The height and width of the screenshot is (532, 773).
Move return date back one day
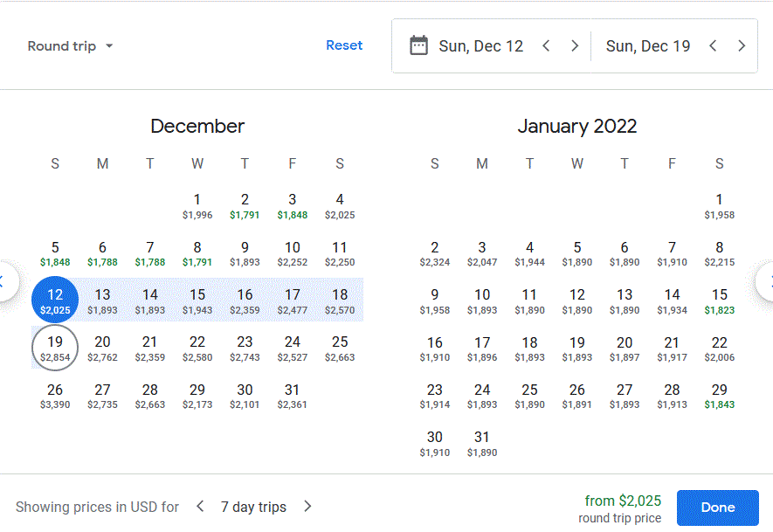pyautogui.click(x=713, y=46)
